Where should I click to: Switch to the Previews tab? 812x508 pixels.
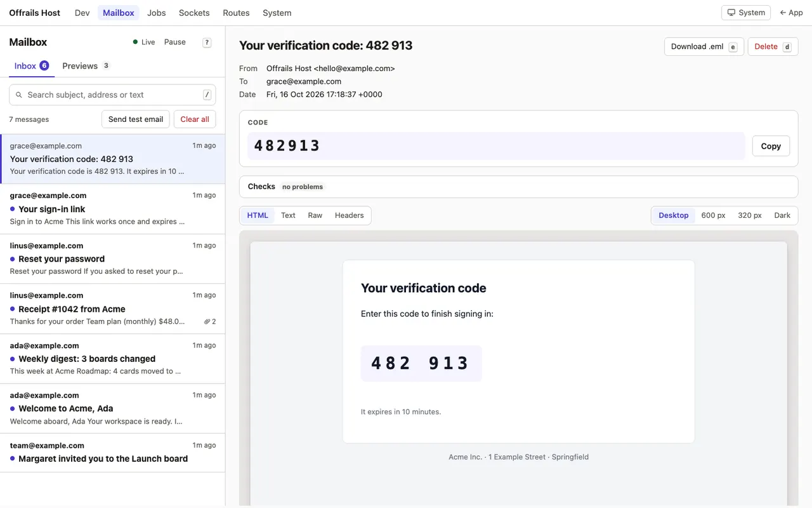pyautogui.click(x=86, y=66)
